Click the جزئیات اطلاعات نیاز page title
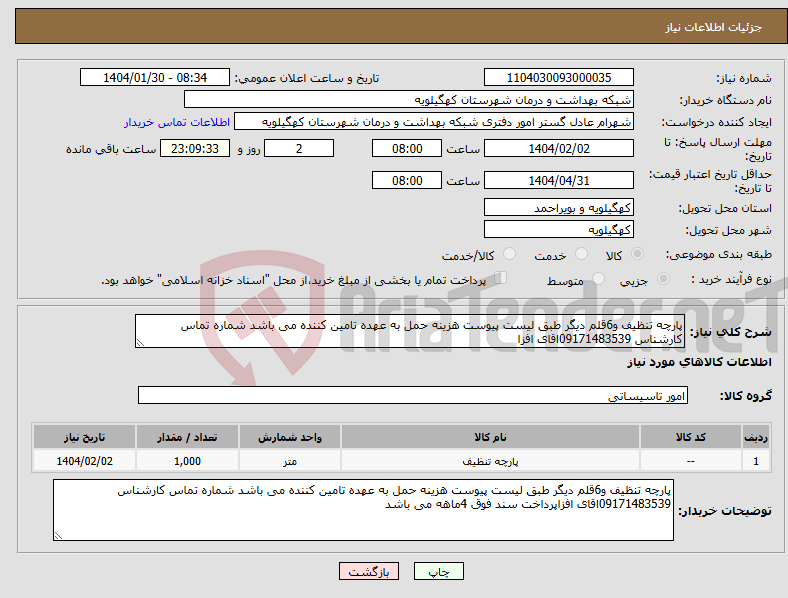 click(x=714, y=27)
